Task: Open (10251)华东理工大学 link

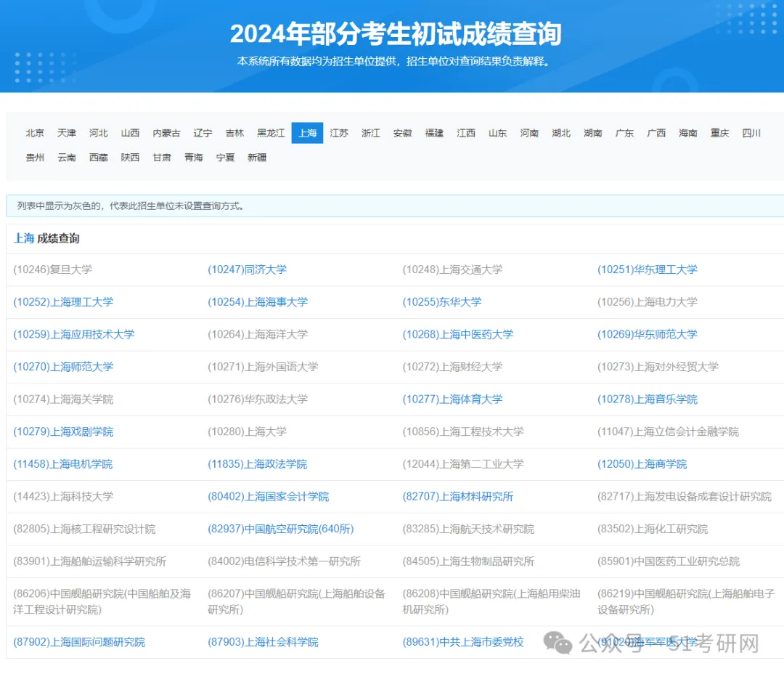Action: tap(648, 269)
